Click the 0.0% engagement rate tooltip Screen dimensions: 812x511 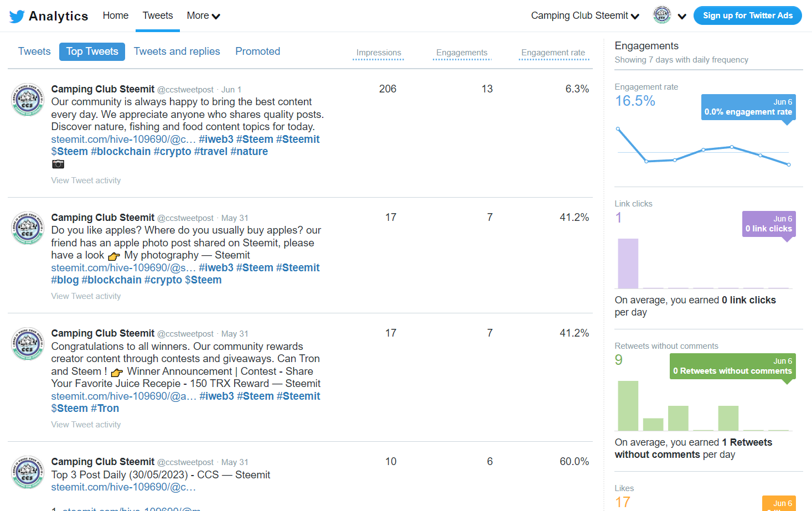click(748, 107)
